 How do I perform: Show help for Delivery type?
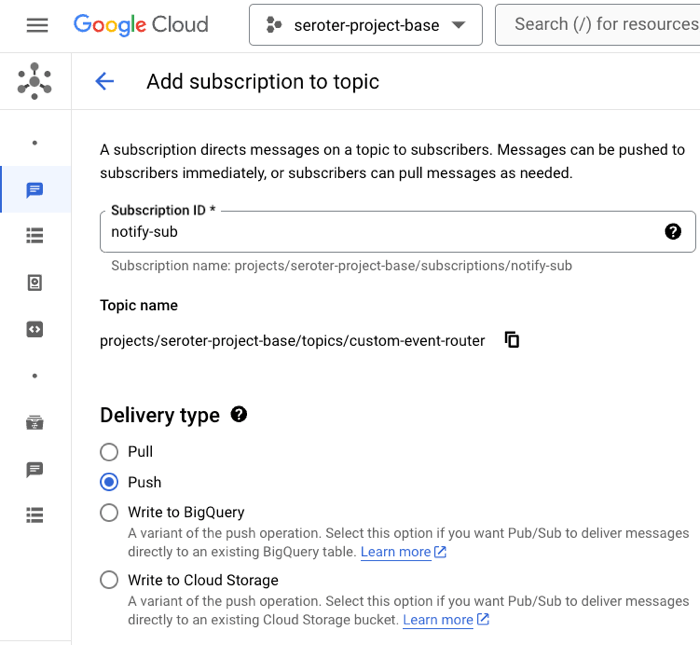(x=239, y=414)
